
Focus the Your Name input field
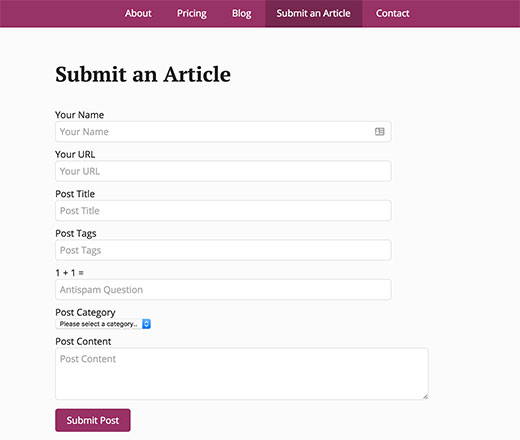coord(223,132)
